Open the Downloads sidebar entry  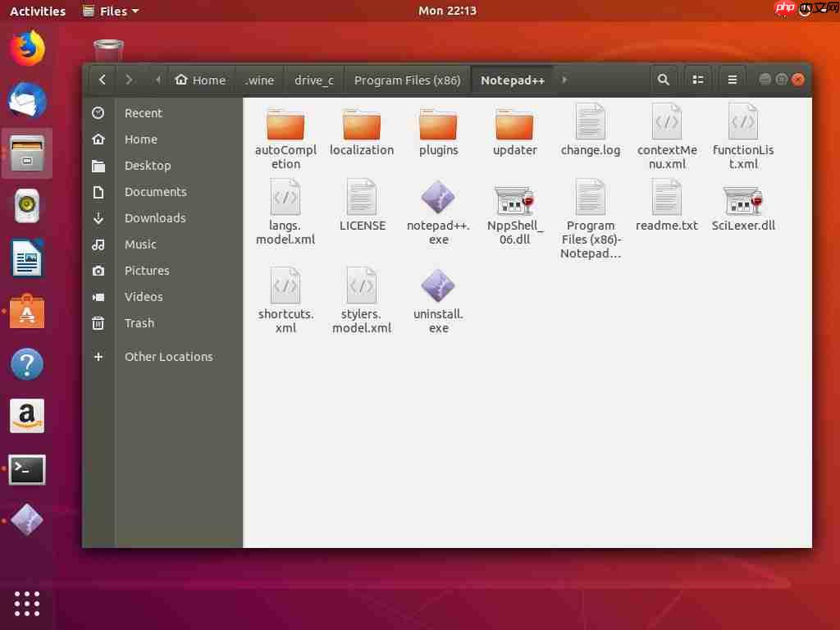click(155, 218)
